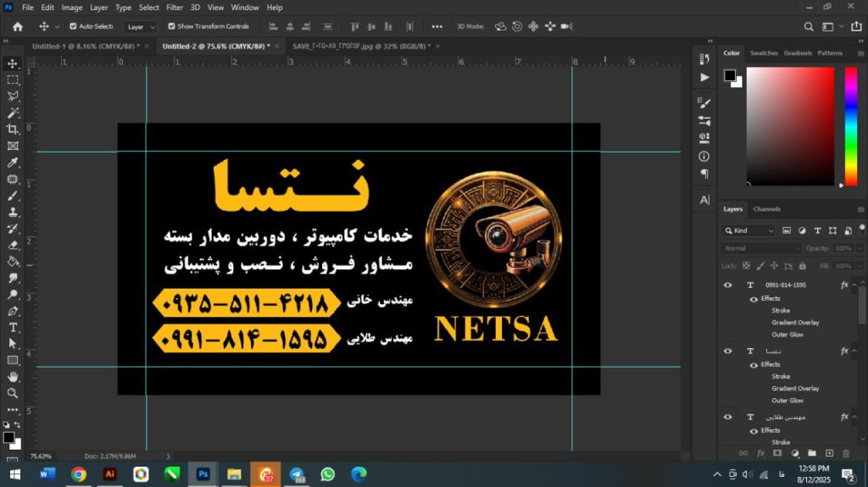The image size is (868, 487).
Task: Hide the 0991-814-1595 text layer
Action: pos(728,285)
